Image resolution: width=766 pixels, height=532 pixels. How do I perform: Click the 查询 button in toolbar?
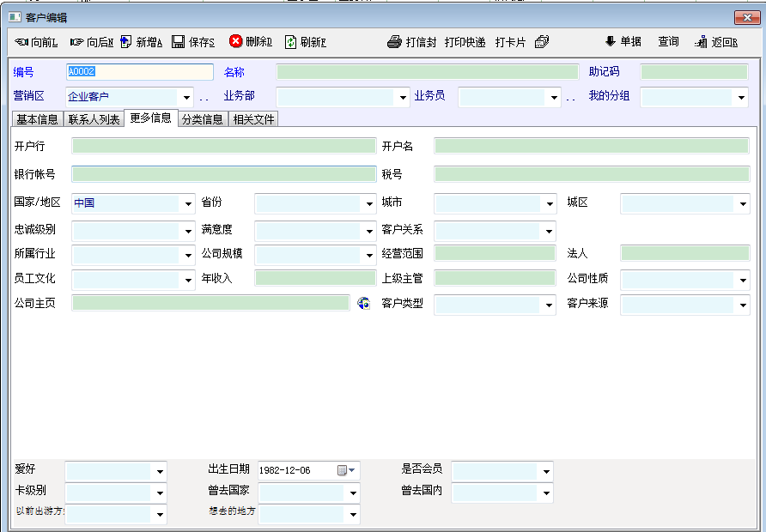click(668, 42)
